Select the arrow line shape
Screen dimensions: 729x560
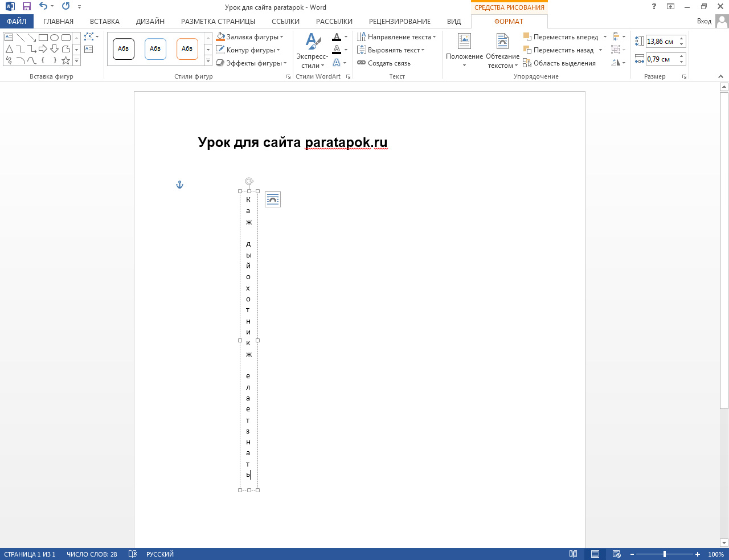coord(31,38)
